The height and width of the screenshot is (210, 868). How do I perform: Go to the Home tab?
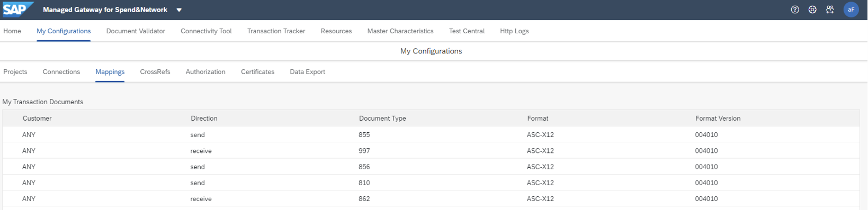(12, 31)
